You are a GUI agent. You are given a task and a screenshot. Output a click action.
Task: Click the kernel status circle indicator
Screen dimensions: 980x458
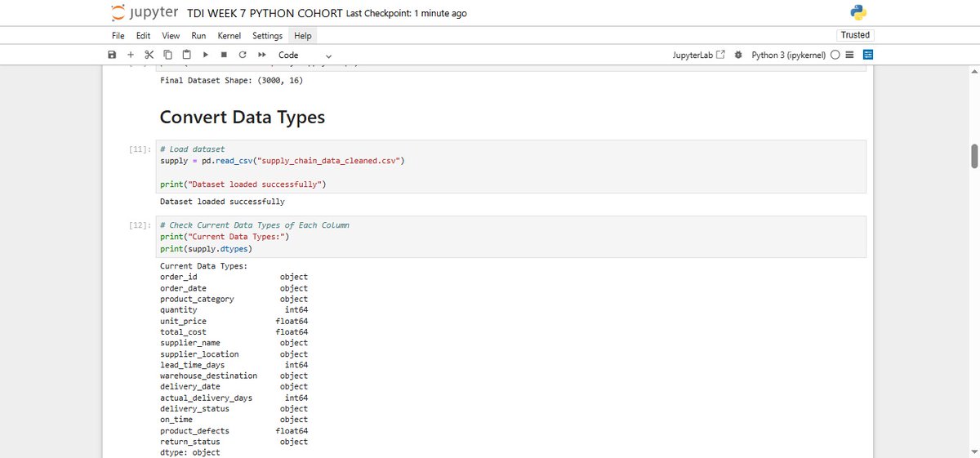[835, 55]
